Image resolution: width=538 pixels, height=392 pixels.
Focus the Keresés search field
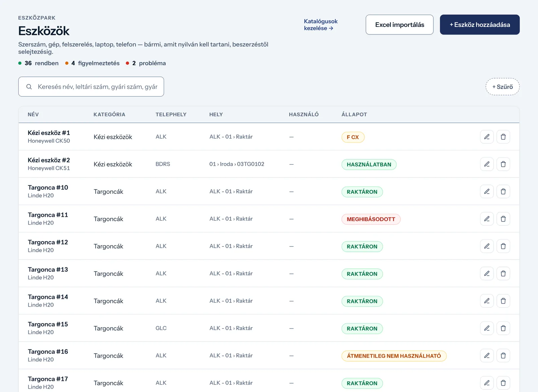91,87
